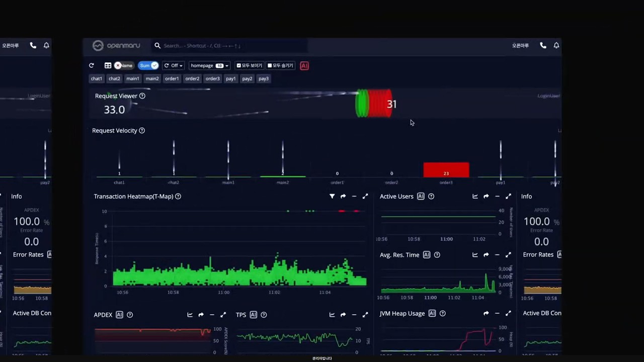Maximize the Active Users panel
Screen dimensions: 644x362
508,196
